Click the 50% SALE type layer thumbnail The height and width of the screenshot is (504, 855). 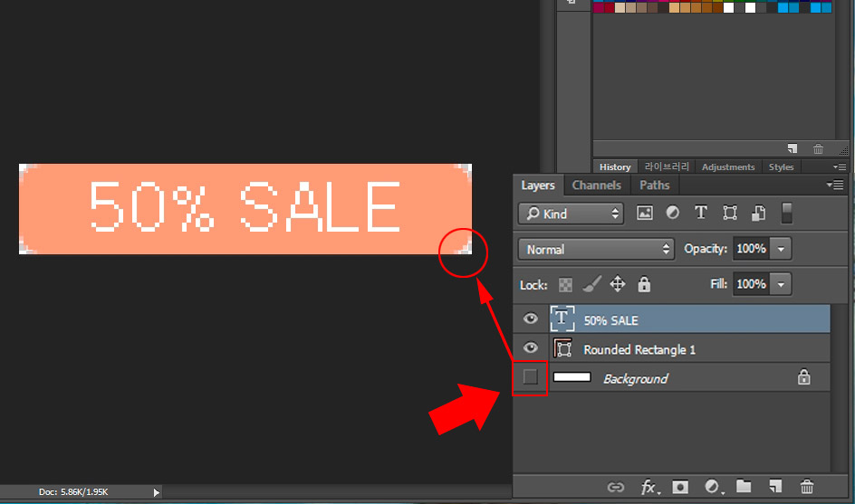(x=562, y=319)
